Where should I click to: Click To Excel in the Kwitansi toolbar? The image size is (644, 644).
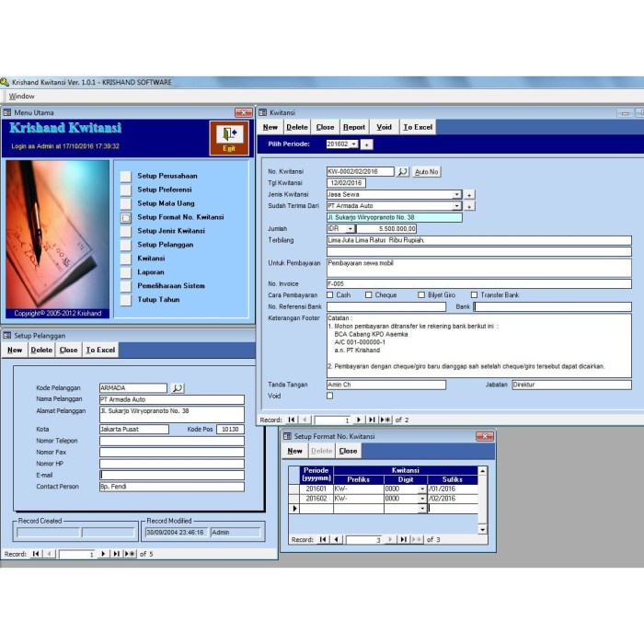(418, 127)
